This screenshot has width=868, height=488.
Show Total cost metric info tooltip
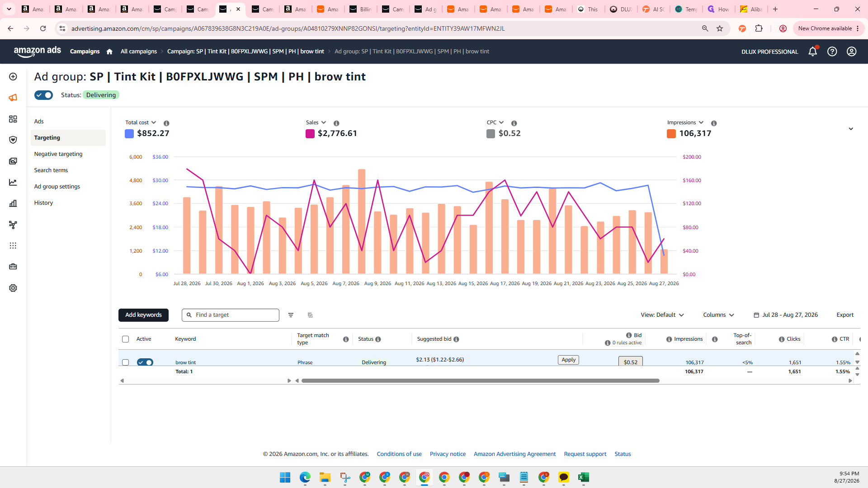coord(166,123)
